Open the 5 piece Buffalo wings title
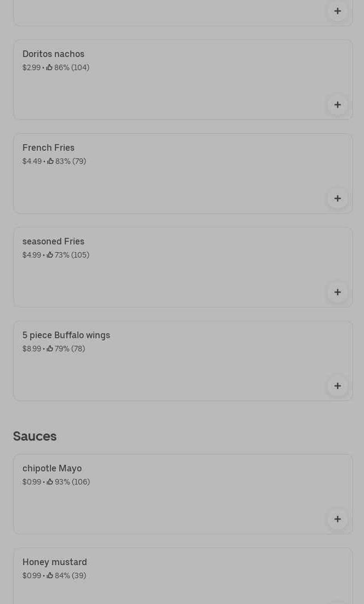The image size is (364, 604). point(66,335)
